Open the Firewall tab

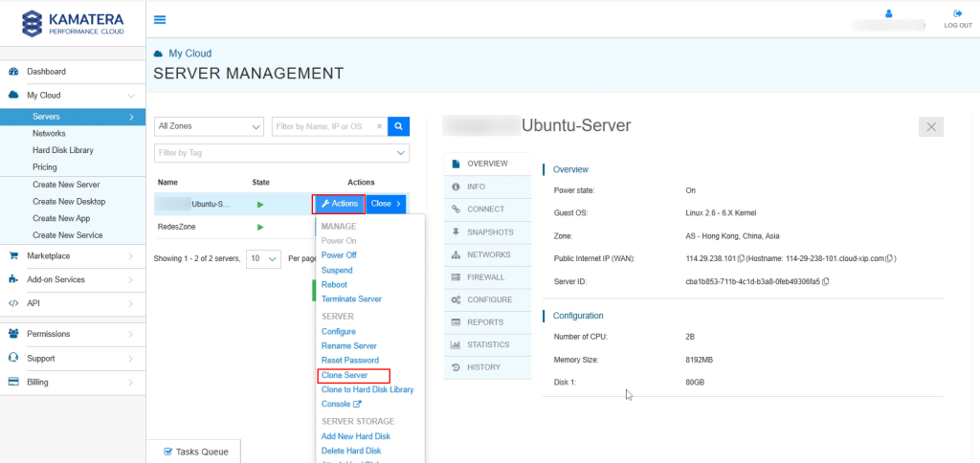(485, 277)
